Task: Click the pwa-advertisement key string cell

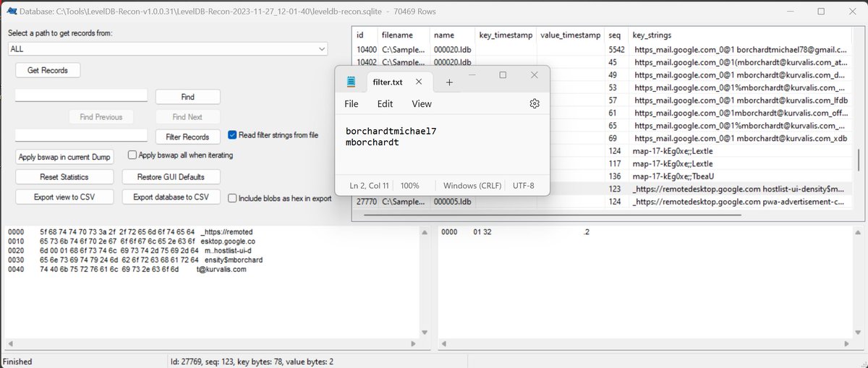Action: [x=741, y=202]
